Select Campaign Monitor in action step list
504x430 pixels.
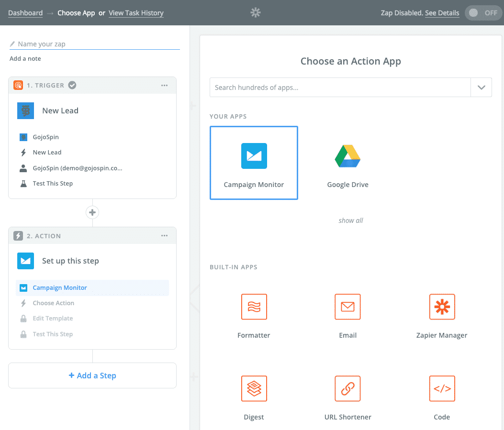pos(92,288)
